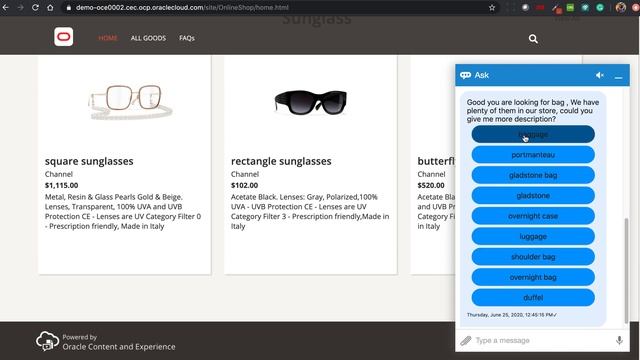Click Oracle Content and Experience footer text
640x360 pixels.
(x=119, y=347)
